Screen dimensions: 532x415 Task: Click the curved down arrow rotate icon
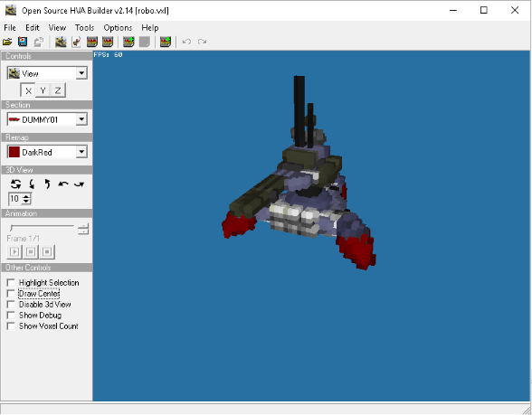pos(32,184)
